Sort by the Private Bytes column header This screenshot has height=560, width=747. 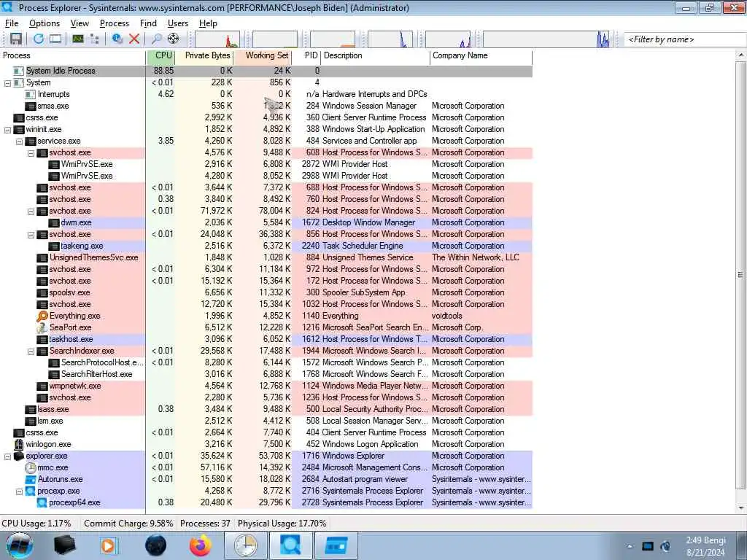(x=204, y=55)
